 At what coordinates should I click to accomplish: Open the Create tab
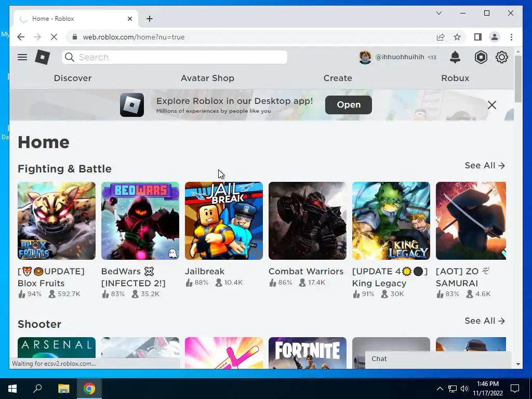[338, 78]
